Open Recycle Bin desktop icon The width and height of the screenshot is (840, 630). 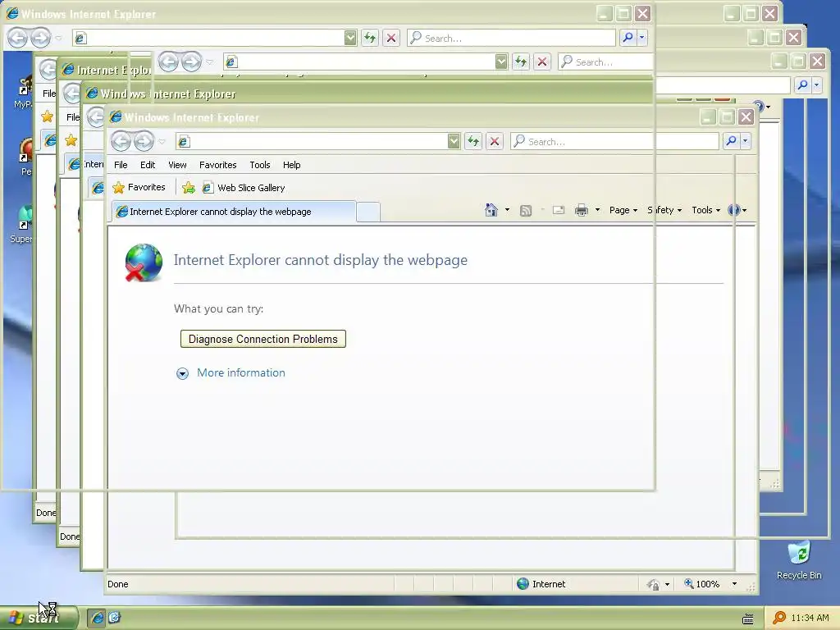point(799,560)
